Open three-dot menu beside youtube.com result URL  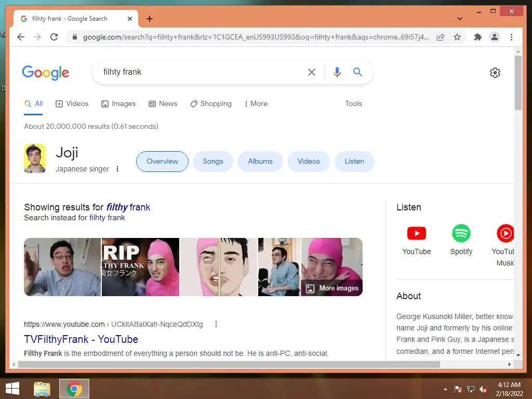[216, 324]
